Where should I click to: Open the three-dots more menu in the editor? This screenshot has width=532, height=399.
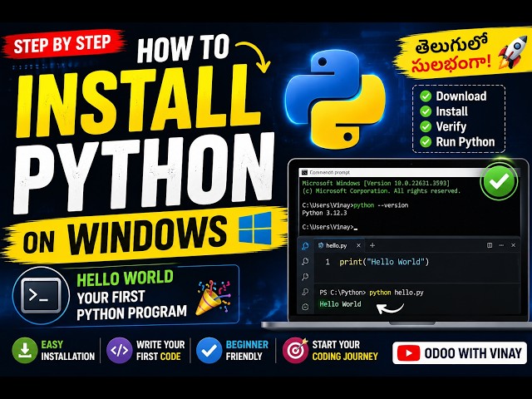pyautogui.click(x=501, y=245)
